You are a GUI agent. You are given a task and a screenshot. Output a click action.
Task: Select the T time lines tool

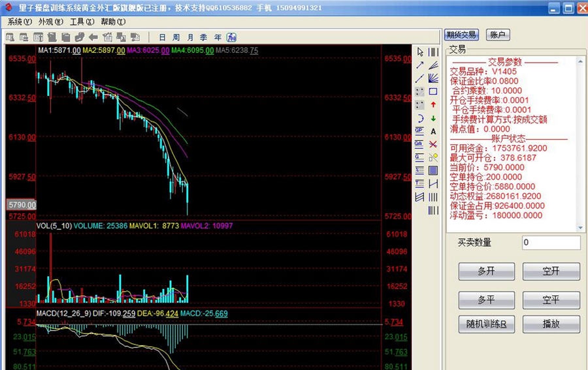[x=419, y=183]
